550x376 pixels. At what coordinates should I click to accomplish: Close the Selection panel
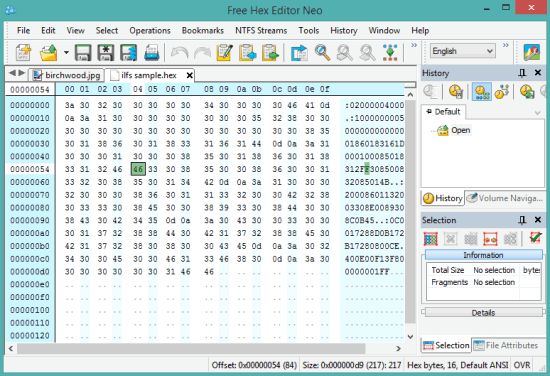coord(538,220)
